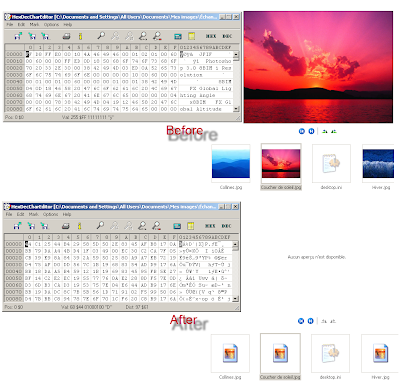The height and width of the screenshot is (384, 400).
Task: Click the open file icon in After editor window
Action: click(17, 226)
